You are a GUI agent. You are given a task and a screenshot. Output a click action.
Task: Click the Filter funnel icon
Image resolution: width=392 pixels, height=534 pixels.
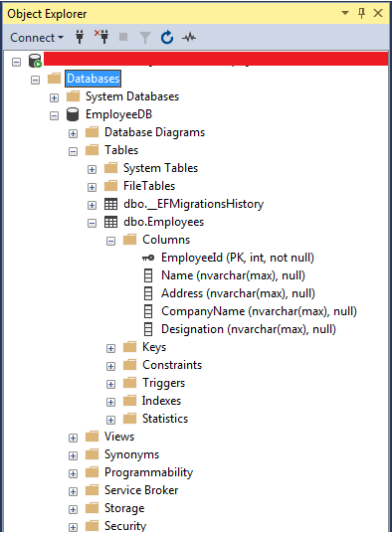point(145,38)
